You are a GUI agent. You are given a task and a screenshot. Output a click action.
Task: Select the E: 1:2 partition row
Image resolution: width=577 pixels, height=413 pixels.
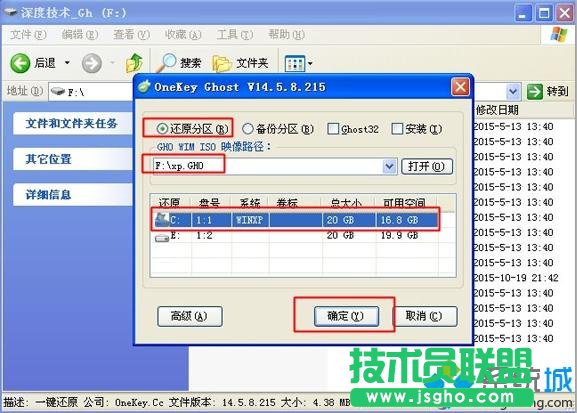point(296,236)
